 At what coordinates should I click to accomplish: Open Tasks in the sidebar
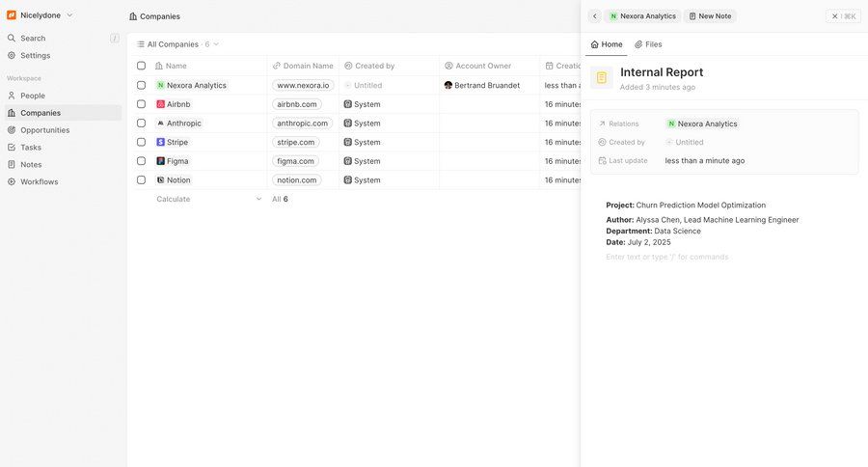[63, 147]
